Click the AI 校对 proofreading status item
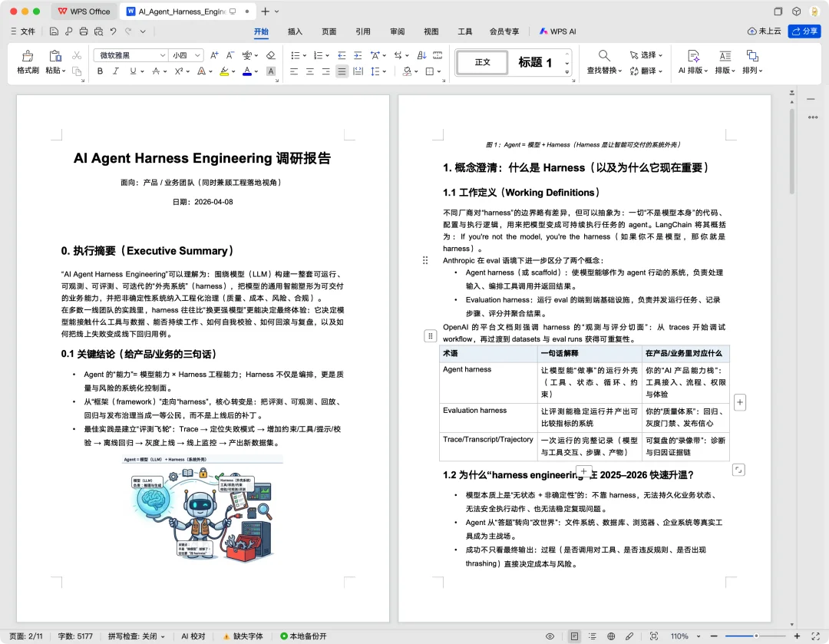The image size is (829, 644). (x=193, y=636)
